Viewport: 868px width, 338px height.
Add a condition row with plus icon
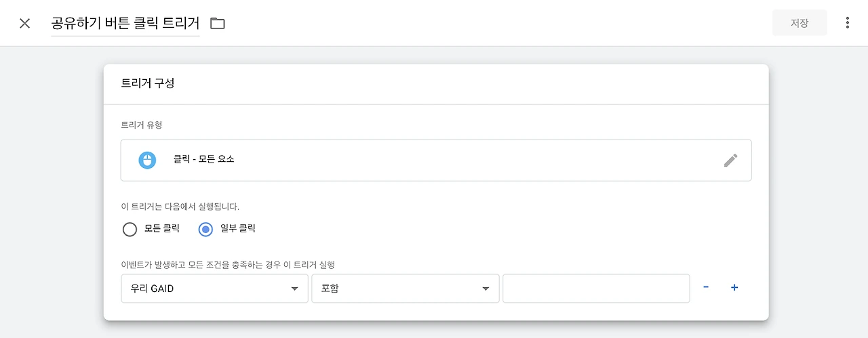[734, 287]
